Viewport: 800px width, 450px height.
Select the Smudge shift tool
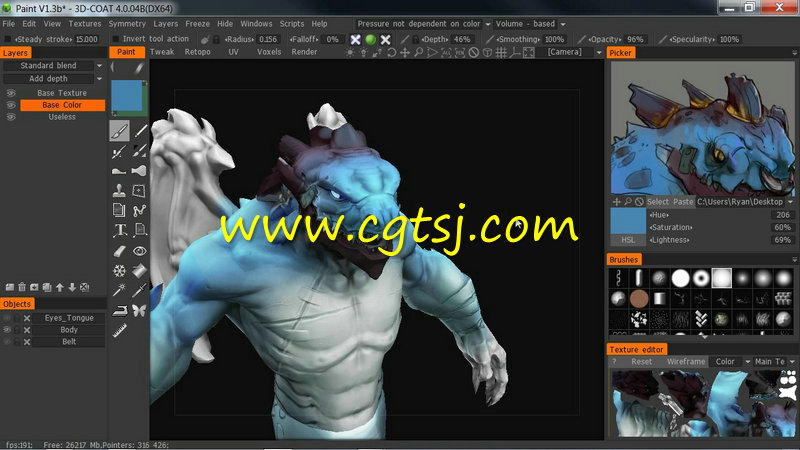(119, 171)
